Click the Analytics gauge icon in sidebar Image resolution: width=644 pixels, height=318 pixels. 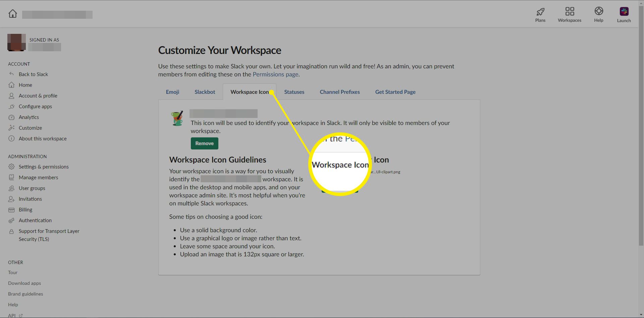click(11, 117)
